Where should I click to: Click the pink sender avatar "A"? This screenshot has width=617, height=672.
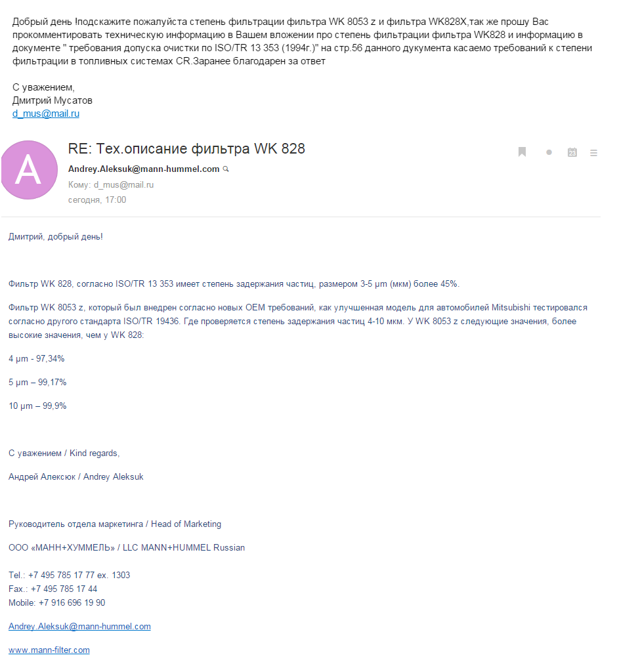(x=29, y=170)
